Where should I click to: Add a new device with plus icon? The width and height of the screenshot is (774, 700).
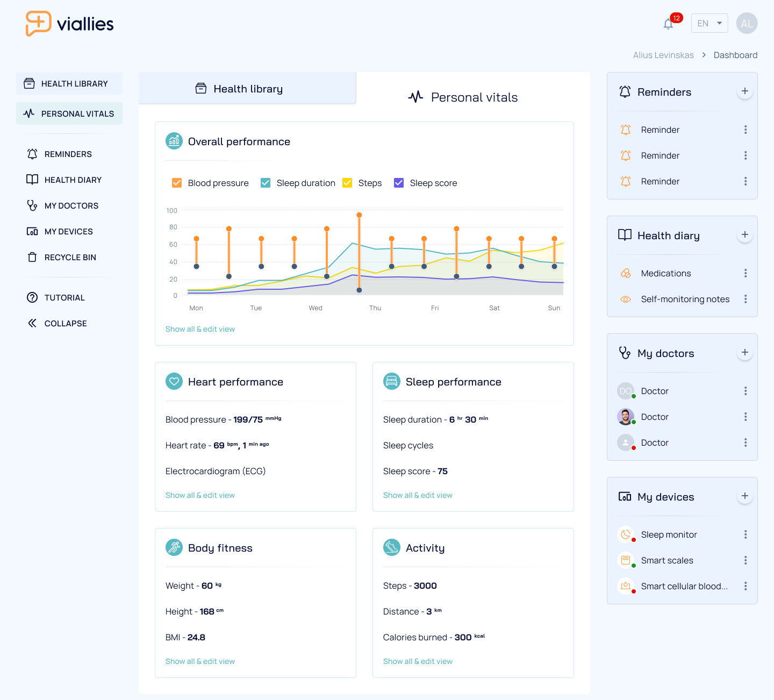[745, 496]
